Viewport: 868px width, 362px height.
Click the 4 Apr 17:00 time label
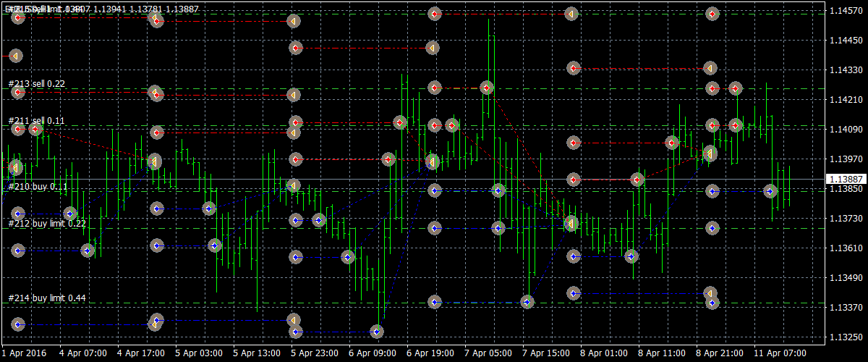point(140,353)
